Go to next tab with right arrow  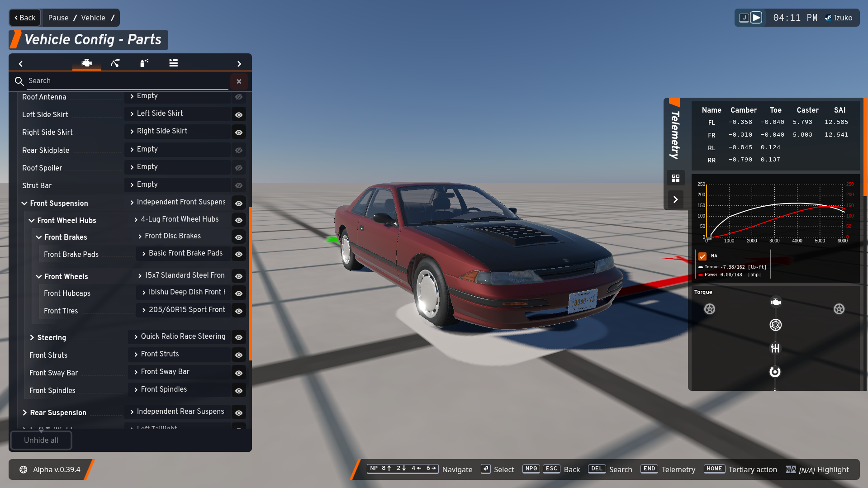(x=239, y=64)
